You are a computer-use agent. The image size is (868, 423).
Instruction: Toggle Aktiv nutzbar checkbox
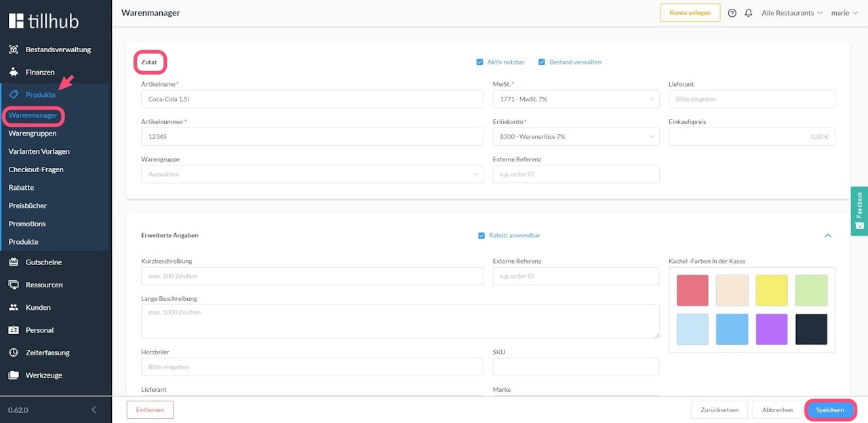pyautogui.click(x=479, y=62)
